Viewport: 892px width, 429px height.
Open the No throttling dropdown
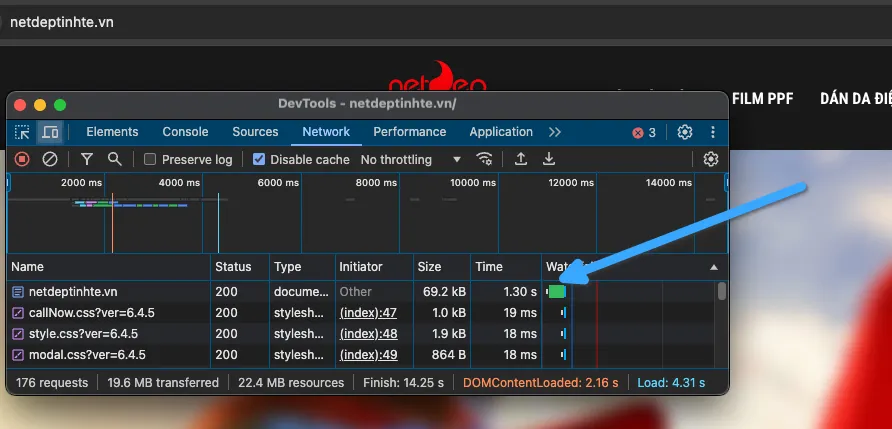(x=411, y=160)
